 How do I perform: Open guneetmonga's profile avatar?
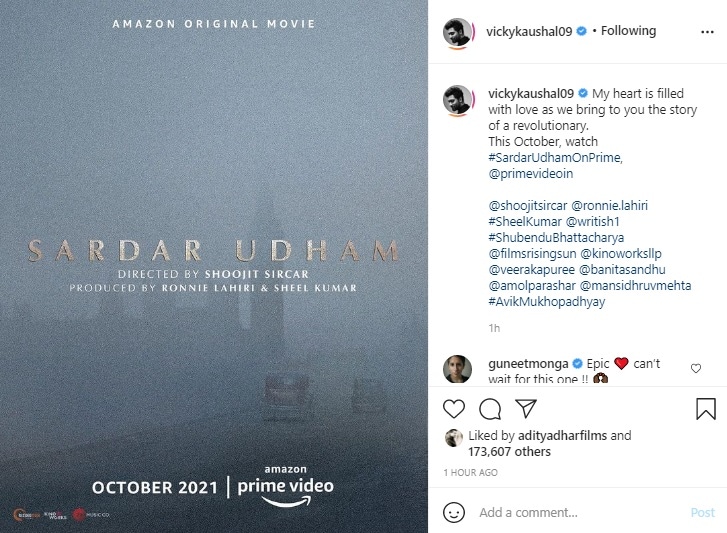[x=458, y=369]
